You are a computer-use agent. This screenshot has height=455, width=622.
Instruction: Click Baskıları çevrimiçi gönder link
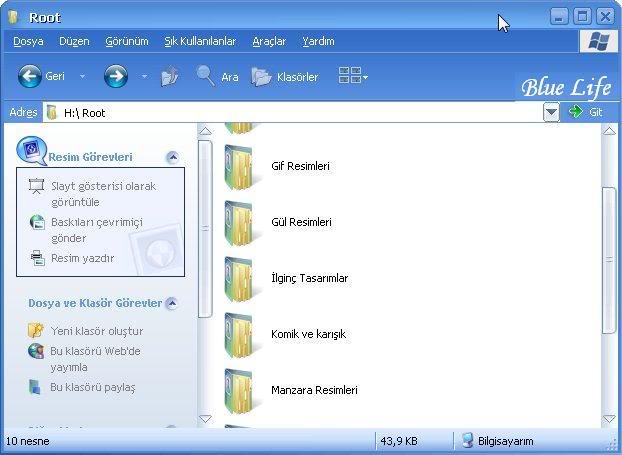click(x=97, y=230)
